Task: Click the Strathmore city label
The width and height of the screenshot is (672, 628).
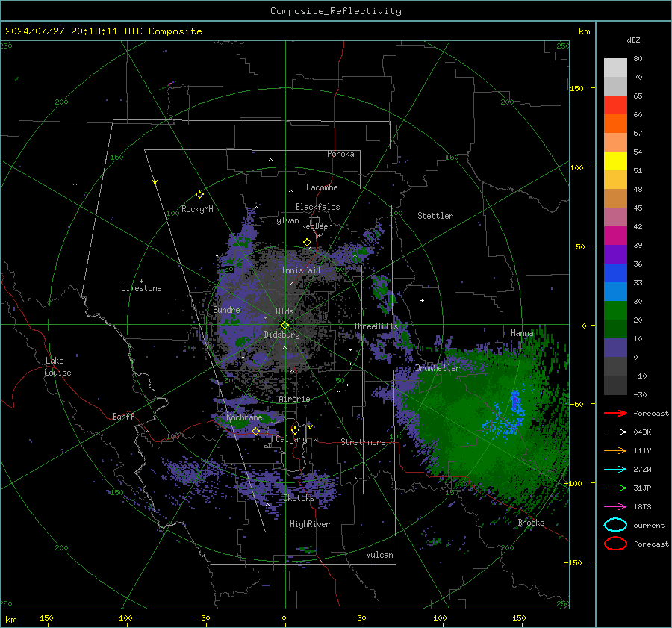Action: 363,442
